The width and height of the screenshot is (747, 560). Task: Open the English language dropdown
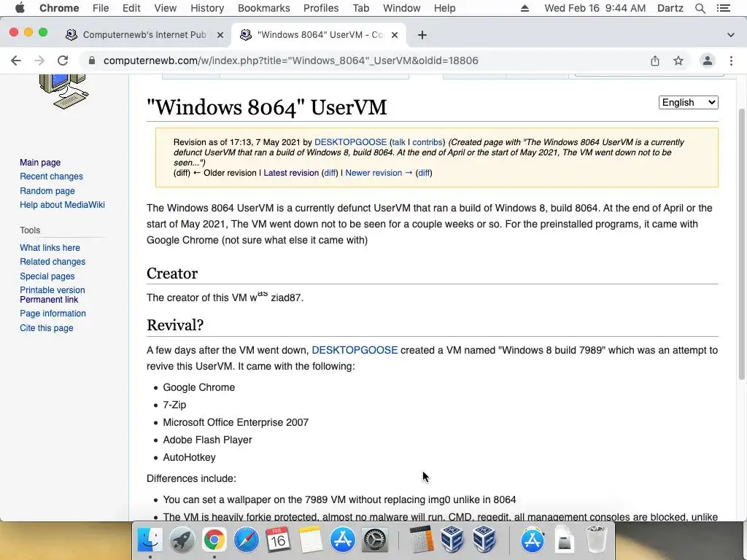(689, 102)
